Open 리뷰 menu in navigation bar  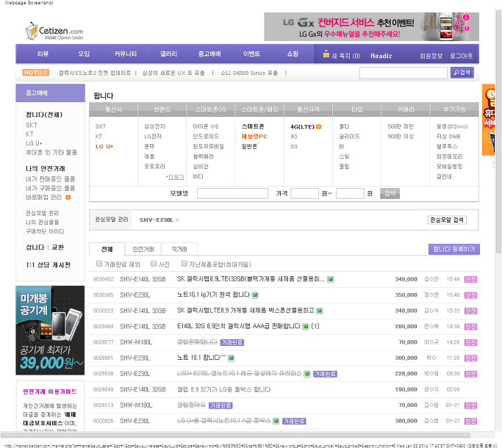(43, 54)
